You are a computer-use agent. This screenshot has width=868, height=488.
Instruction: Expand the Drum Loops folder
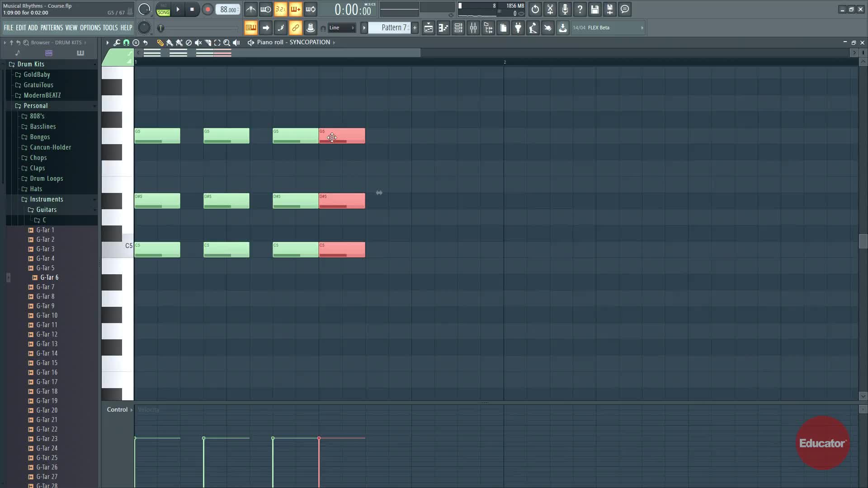point(46,178)
